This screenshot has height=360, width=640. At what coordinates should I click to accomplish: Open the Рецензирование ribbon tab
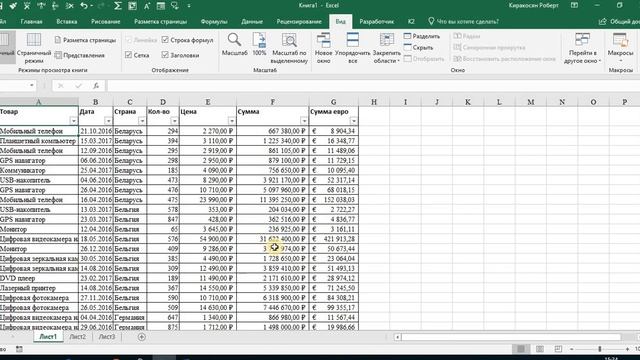(299, 22)
